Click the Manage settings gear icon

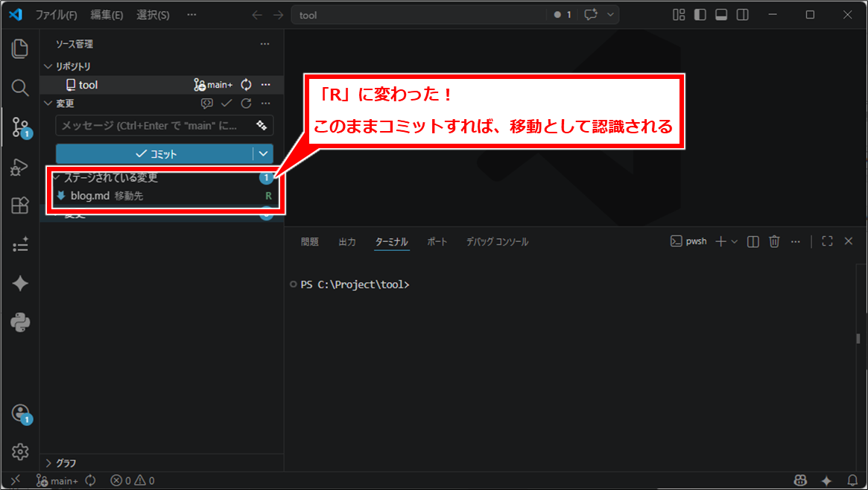[x=20, y=451]
